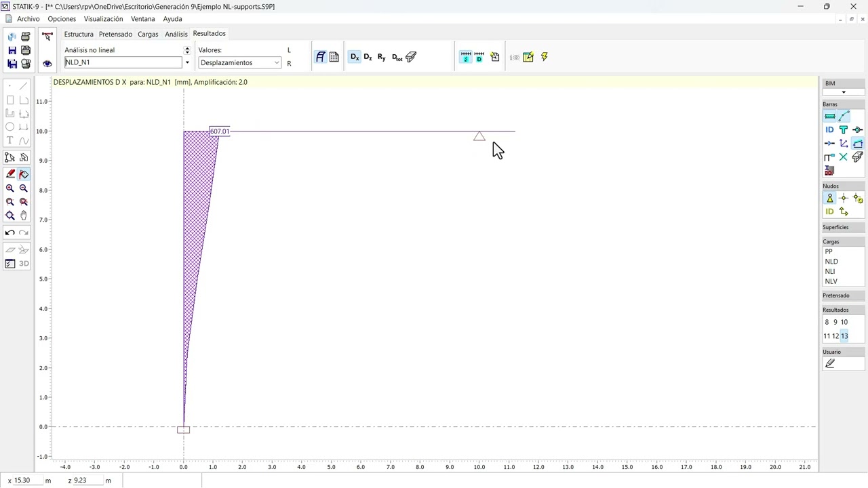Show Ry rotation results

point(382,58)
